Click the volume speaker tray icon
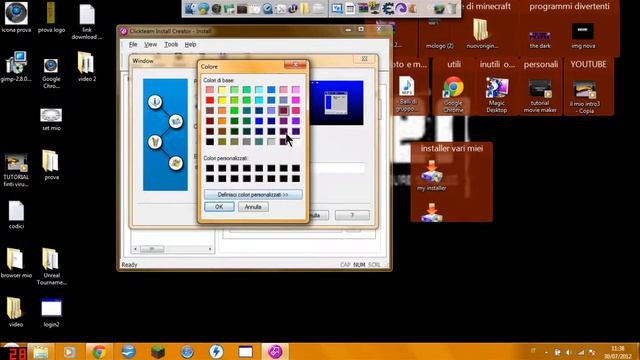Image resolution: width=640 pixels, height=360 pixels. point(569,352)
